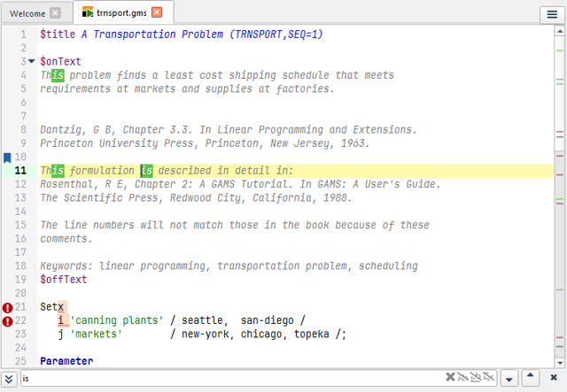
Task: Open the hamburger menu at top right
Action: click(552, 14)
